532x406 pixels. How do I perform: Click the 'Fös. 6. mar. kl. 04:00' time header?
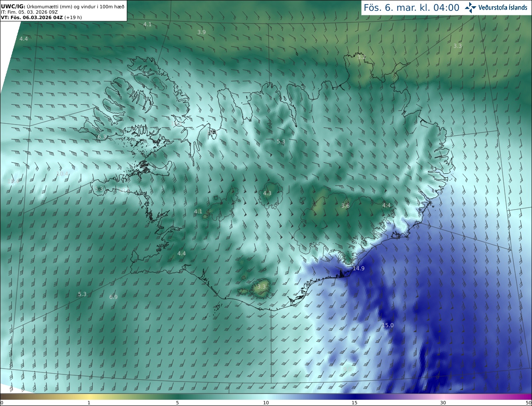click(x=411, y=7)
